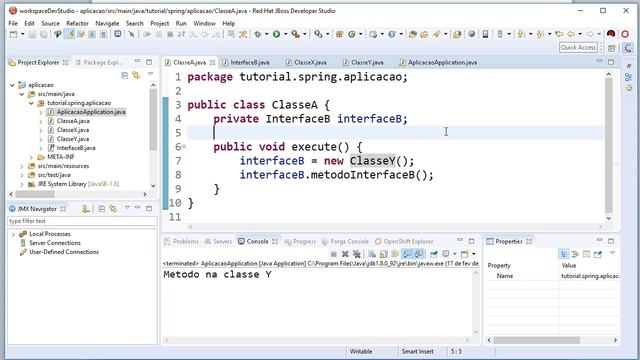Toggle Scroll Lock in the Console toolbar
The image size is (640, 360).
(x=383, y=254)
